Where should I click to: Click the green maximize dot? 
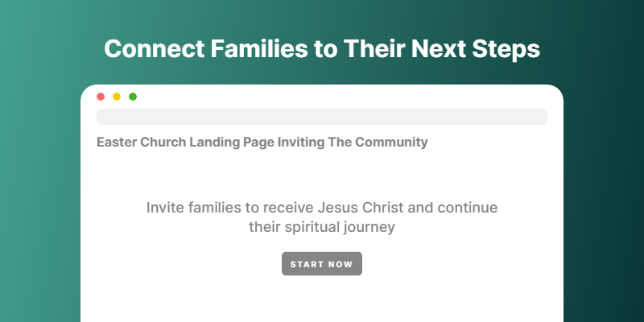(133, 97)
